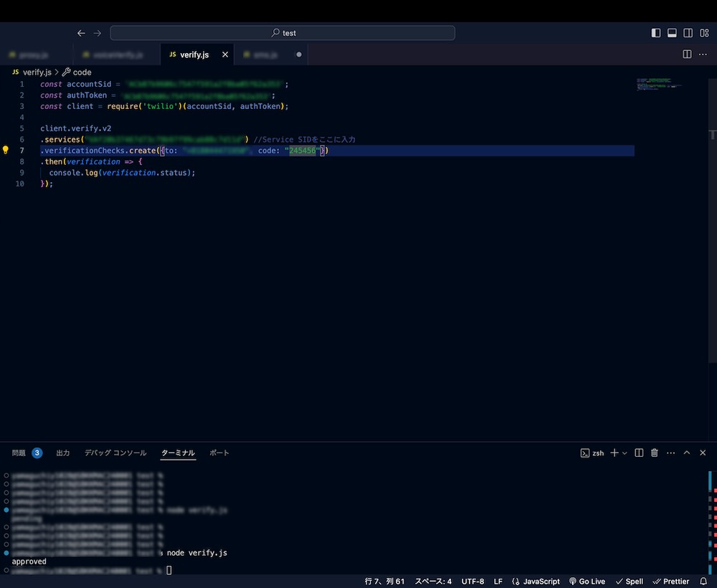Switch to the 出力 panel tab
Image resolution: width=717 pixels, height=588 pixels.
(x=63, y=453)
